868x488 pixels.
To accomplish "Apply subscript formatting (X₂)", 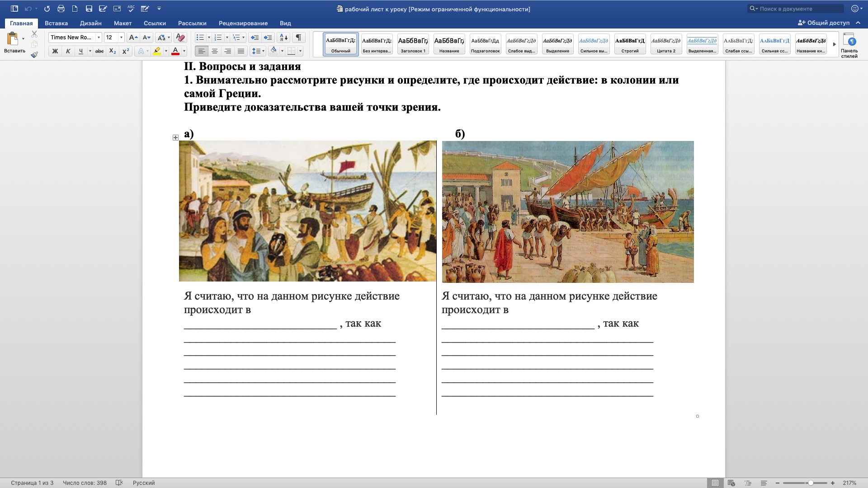I will (x=113, y=51).
